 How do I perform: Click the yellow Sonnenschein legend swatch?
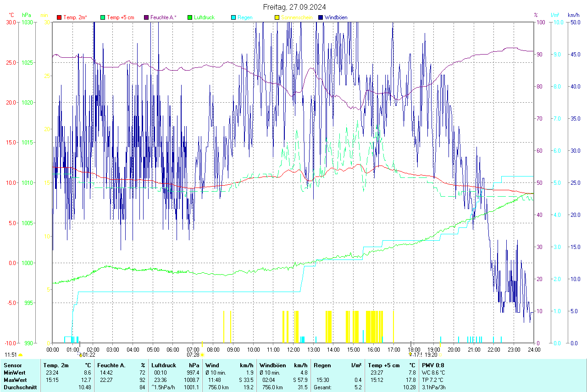277,17
